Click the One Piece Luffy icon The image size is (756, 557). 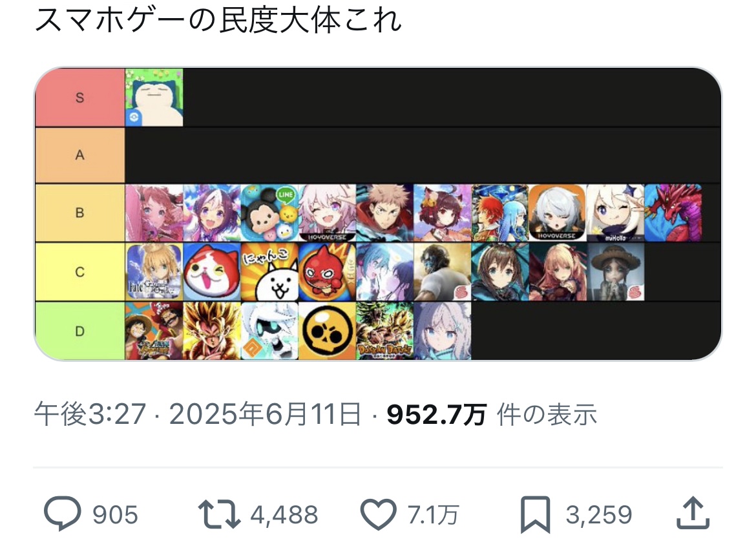154,331
